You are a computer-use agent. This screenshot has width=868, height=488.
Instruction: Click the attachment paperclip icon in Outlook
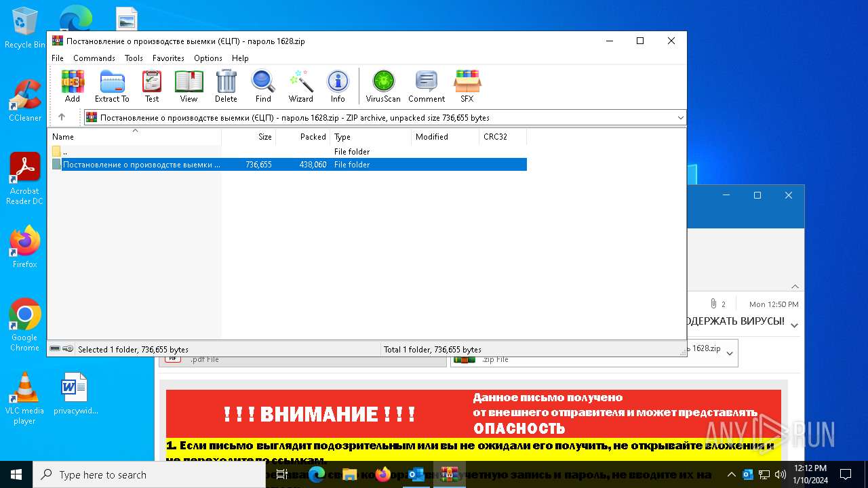pos(713,304)
